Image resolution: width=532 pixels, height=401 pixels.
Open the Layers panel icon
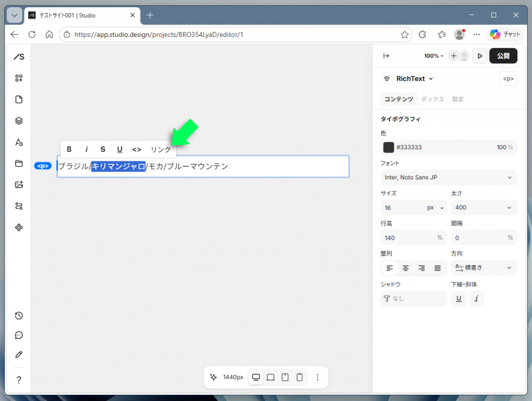tap(19, 121)
